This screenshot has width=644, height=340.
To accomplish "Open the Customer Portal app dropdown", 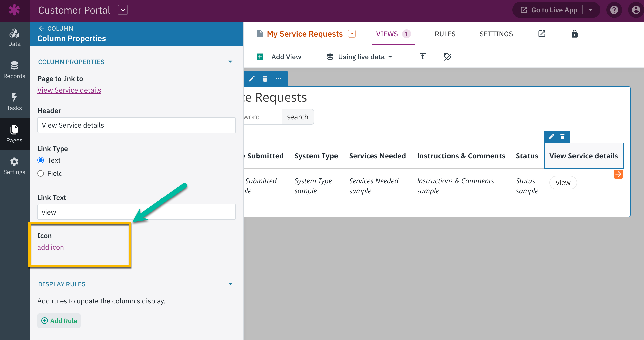I will 123,10.
